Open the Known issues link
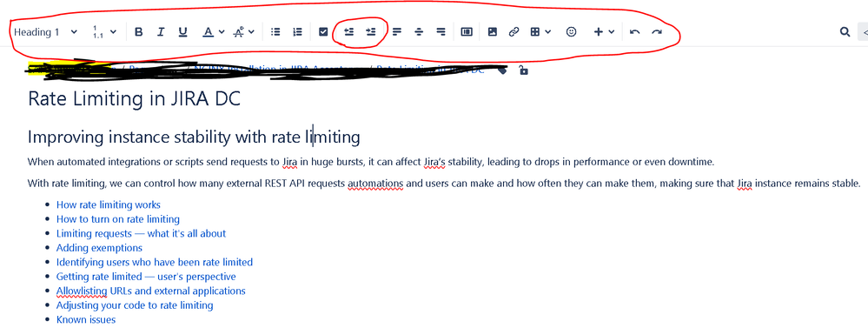The width and height of the screenshot is (868, 328). [x=86, y=319]
